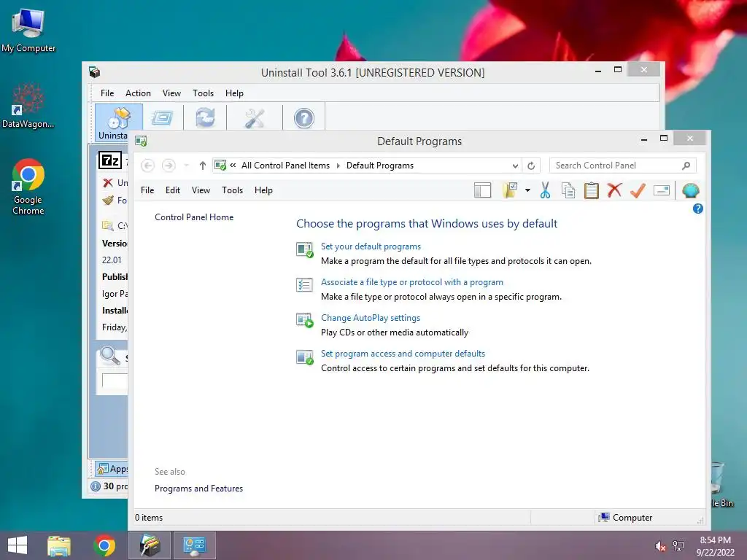
Task: Click the blue shell globe icon
Action: point(690,190)
